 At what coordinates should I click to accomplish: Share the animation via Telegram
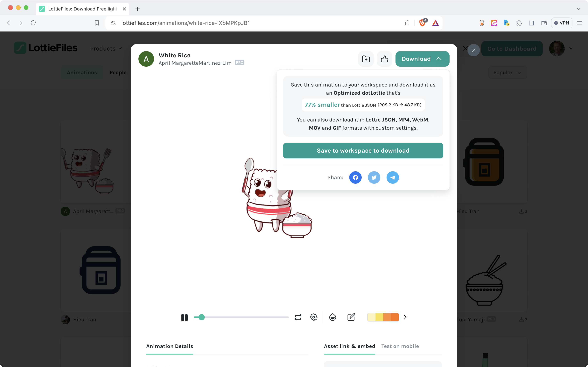(393, 177)
